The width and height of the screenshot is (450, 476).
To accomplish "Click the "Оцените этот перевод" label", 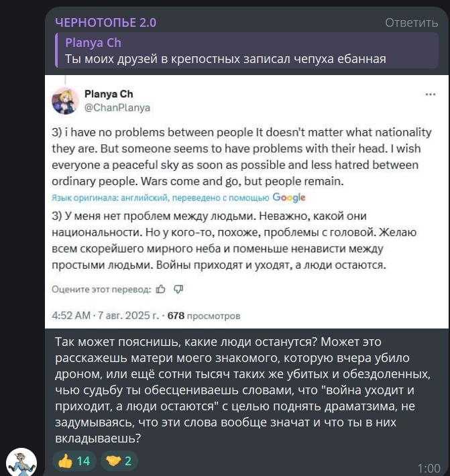I will click(101, 289).
